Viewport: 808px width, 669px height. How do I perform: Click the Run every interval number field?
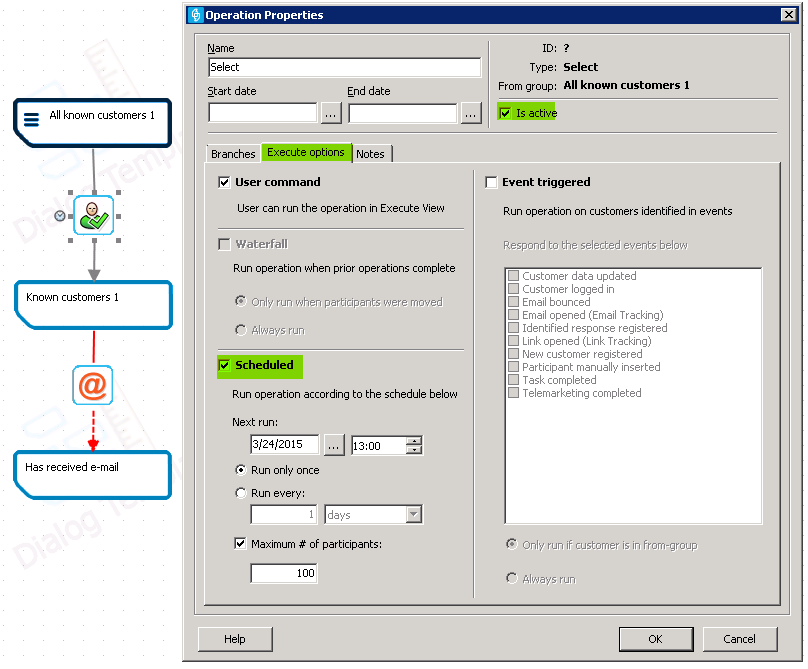283,514
